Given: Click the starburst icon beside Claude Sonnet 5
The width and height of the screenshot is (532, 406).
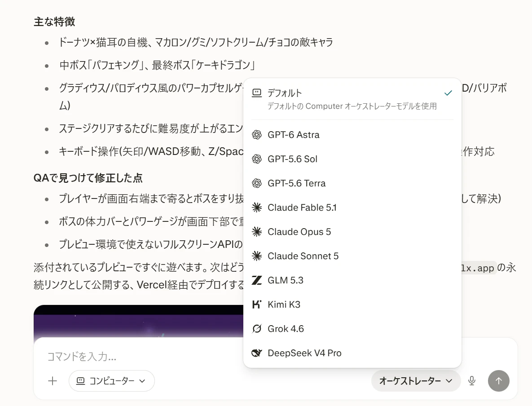Looking at the screenshot, I should pos(257,256).
